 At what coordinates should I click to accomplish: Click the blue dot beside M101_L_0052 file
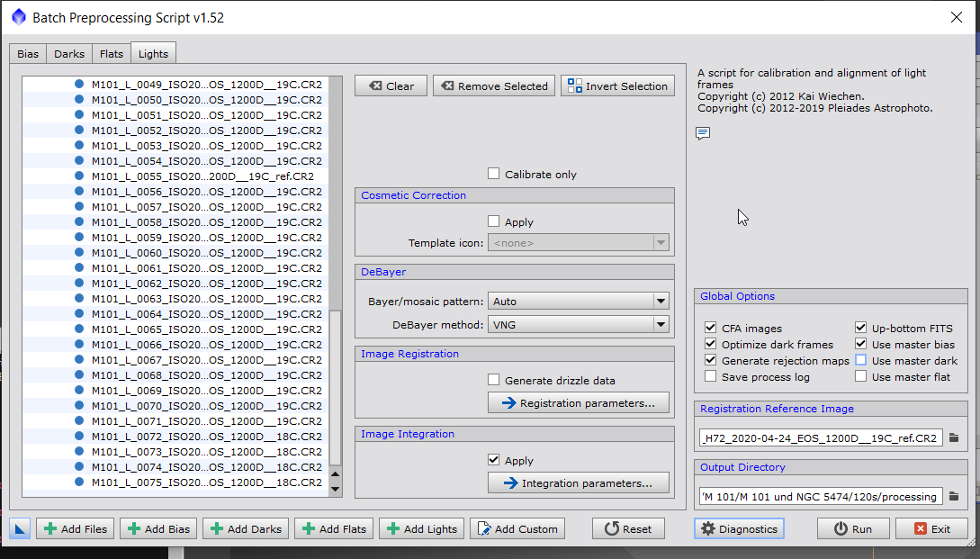pos(79,130)
